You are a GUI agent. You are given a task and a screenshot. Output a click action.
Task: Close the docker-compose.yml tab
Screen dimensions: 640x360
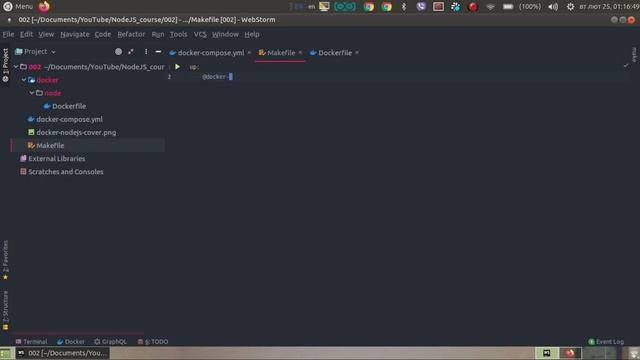click(x=249, y=53)
